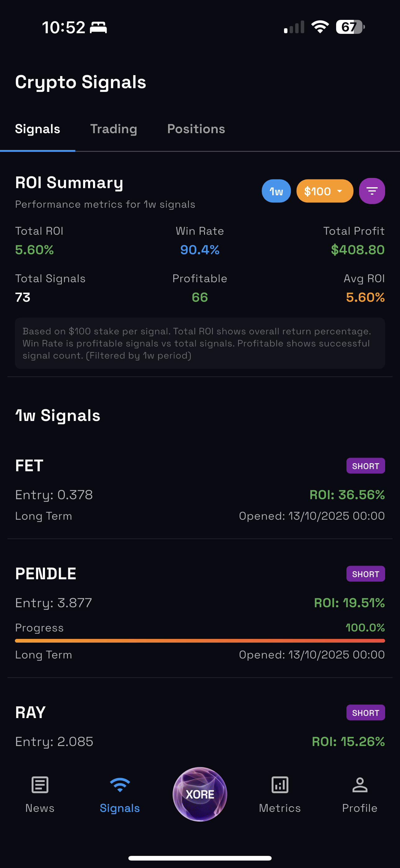Open the Metrics chart icon

tap(279, 785)
